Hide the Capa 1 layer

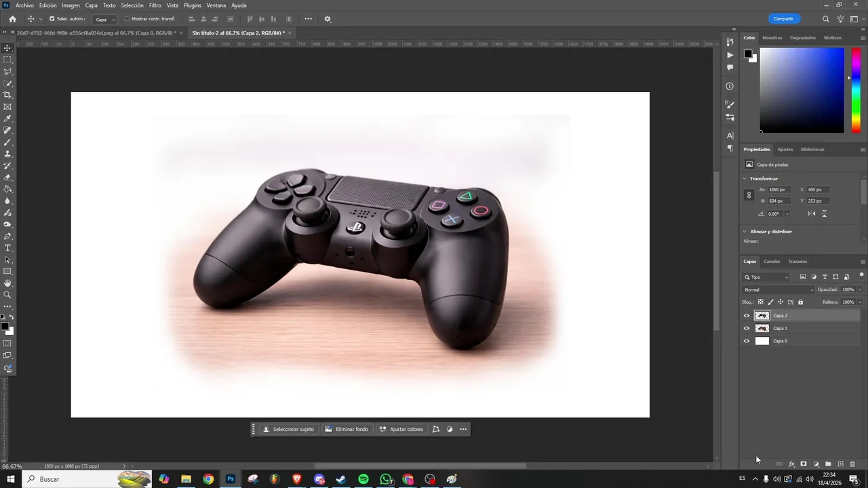pyautogui.click(x=747, y=329)
